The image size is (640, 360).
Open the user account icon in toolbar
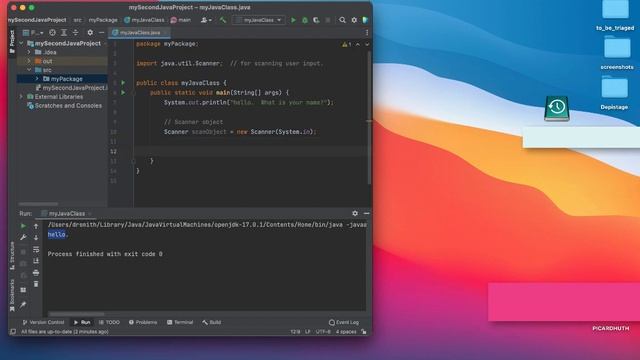[x=206, y=20]
